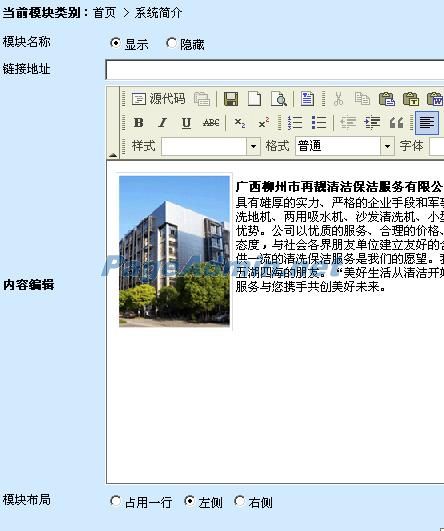Click the new blank page icon

(254, 99)
